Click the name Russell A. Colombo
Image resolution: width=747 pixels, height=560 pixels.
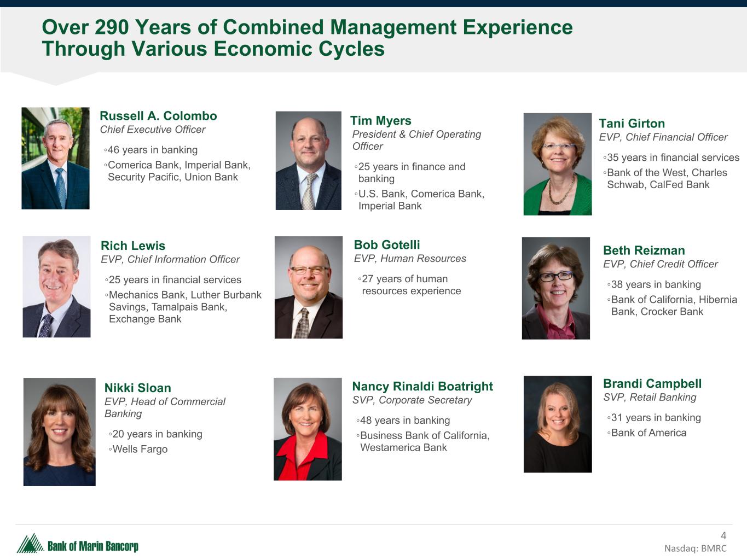158,116
